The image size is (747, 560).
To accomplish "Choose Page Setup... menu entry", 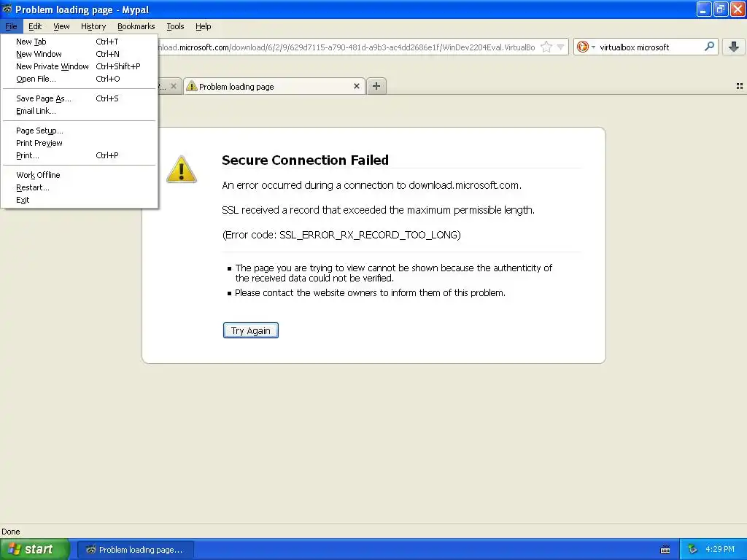I will coord(79,131).
